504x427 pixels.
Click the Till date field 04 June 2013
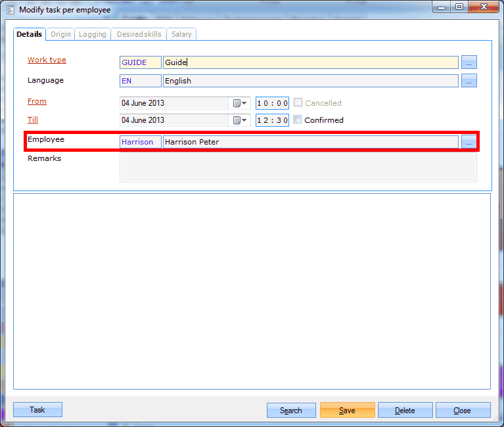pyautogui.click(x=174, y=120)
